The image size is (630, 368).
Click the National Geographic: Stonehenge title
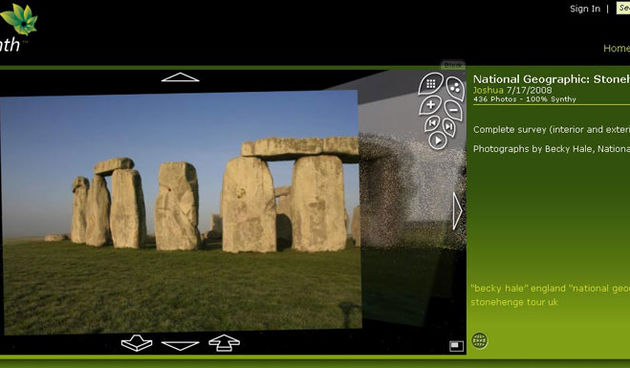(x=551, y=79)
